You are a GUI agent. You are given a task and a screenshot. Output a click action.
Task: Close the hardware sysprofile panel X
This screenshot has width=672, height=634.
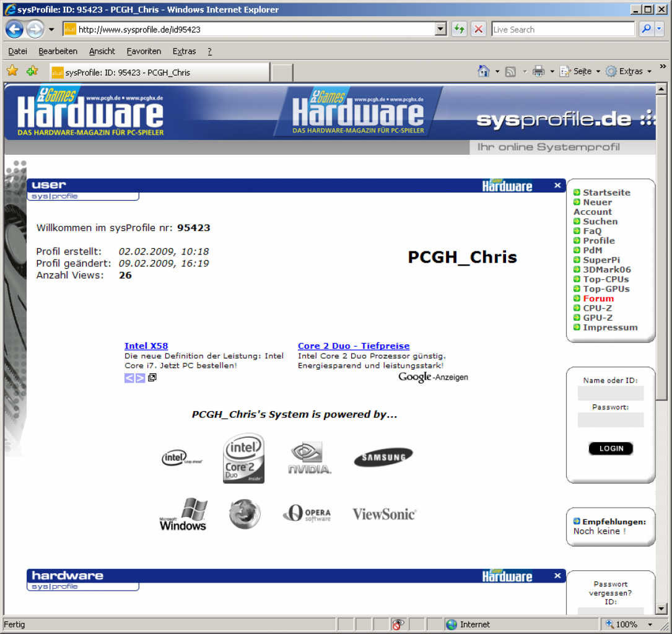click(557, 576)
